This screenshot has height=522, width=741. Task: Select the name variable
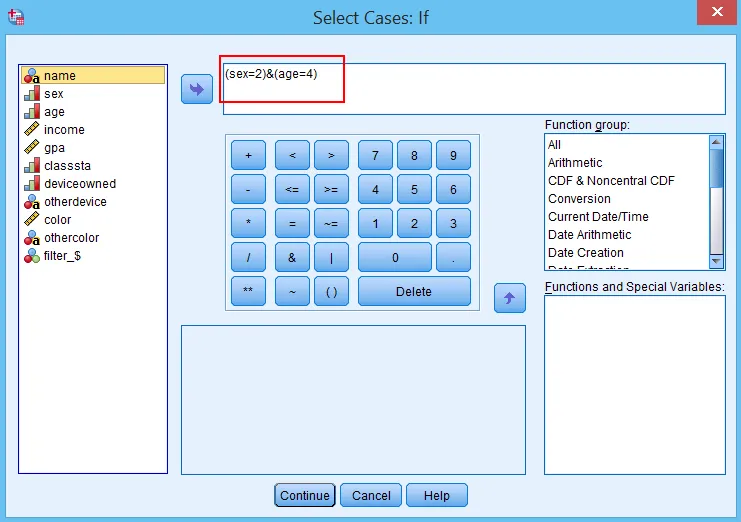click(93, 76)
